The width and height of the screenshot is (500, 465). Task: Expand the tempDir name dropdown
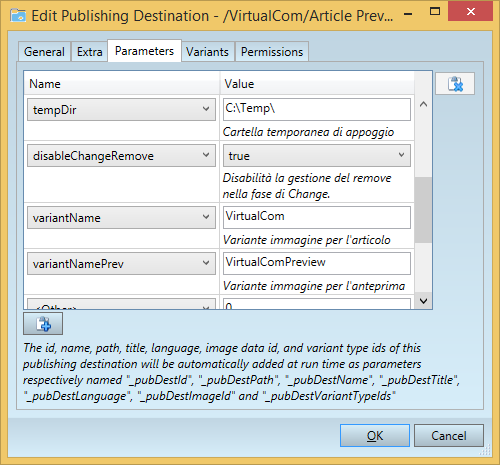pos(121,109)
